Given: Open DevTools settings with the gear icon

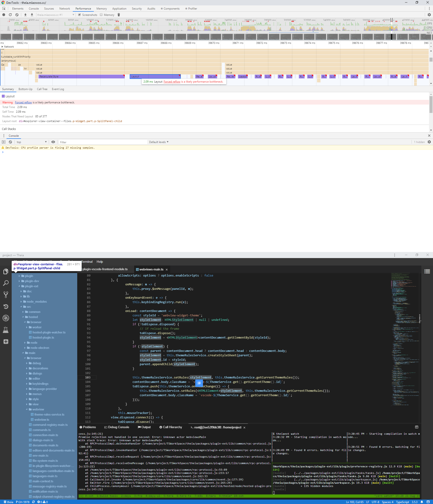Looking at the screenshot, I should click(x=429, y=15).
